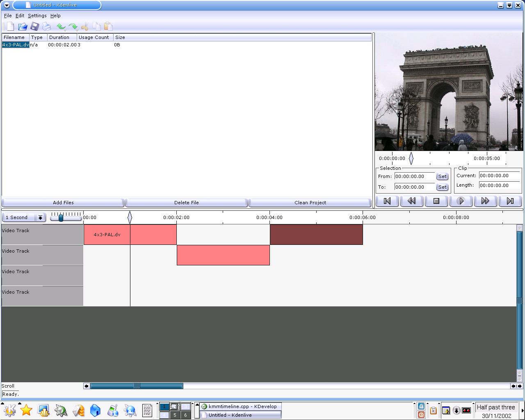525x420 pixels.
Task: Click the timeline zoom slider handle
Action: pos(61,218)
